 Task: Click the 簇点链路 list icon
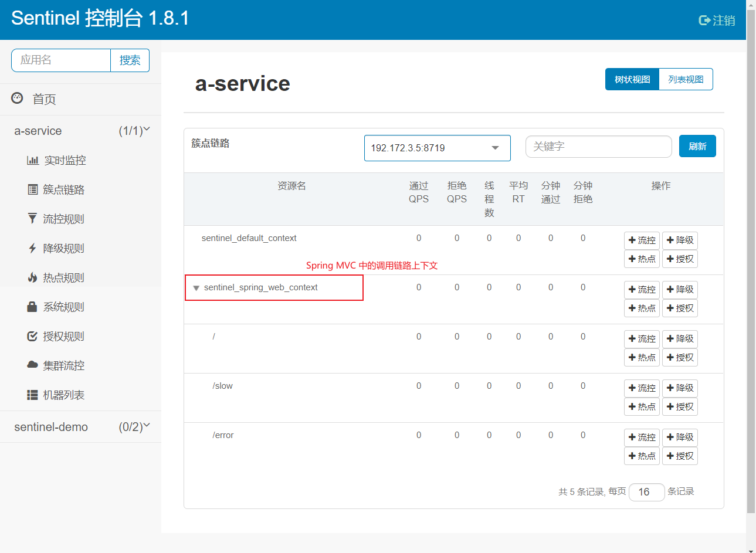[33, 189]
